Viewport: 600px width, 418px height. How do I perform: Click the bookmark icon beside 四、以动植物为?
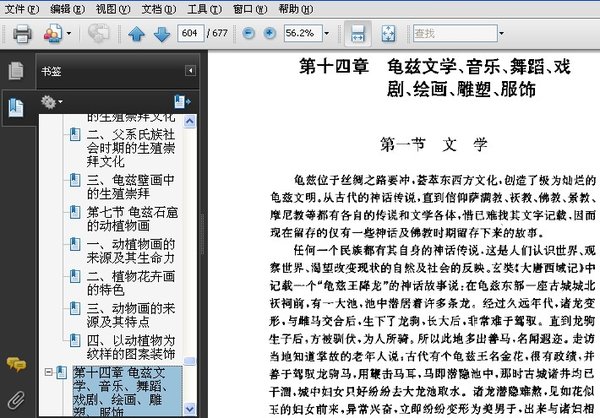(x=75, y=340)
